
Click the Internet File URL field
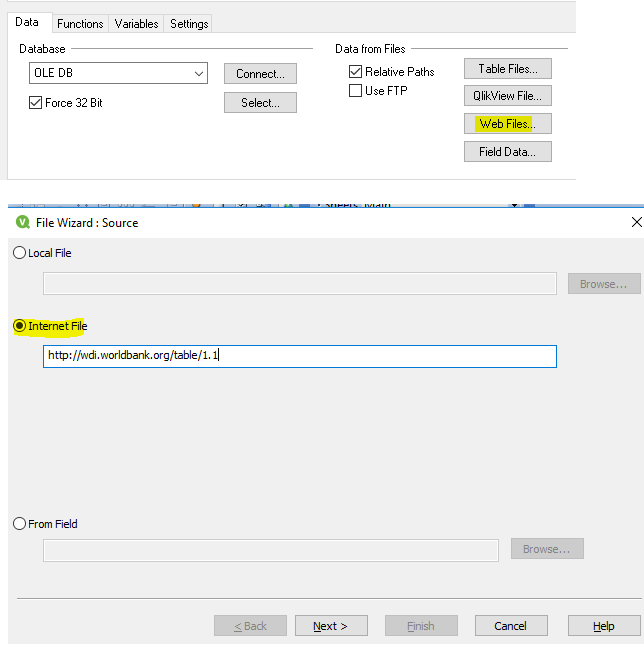pos(299,356)
